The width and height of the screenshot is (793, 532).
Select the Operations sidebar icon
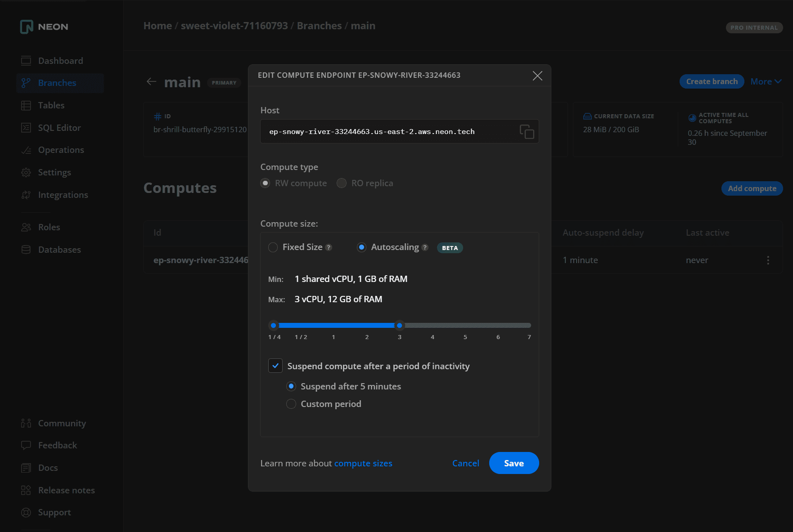(26, 150)
